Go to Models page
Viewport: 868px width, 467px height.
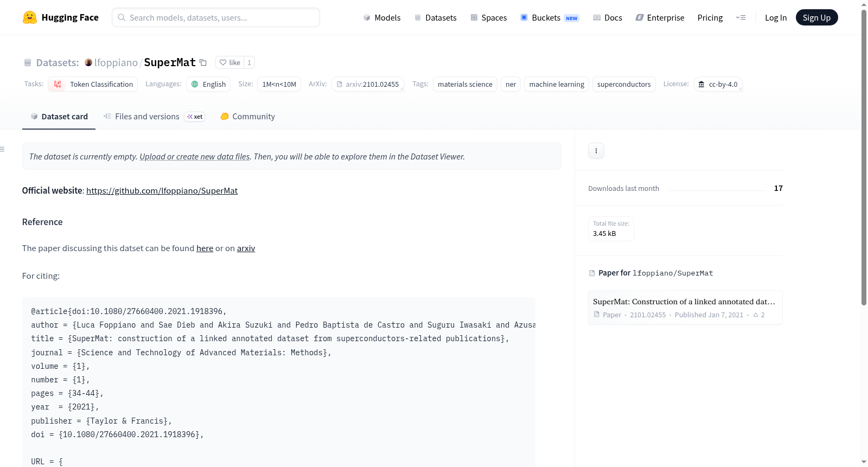point(382,17)
